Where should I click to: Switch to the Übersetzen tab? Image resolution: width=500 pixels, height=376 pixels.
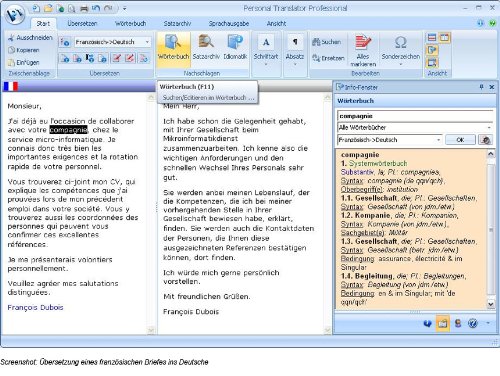(x=82, y=23)
